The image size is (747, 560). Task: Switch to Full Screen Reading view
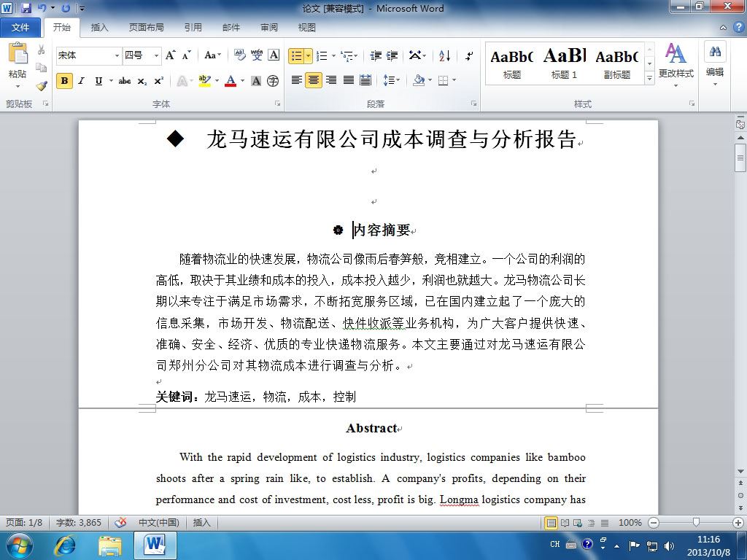point(565,523)
